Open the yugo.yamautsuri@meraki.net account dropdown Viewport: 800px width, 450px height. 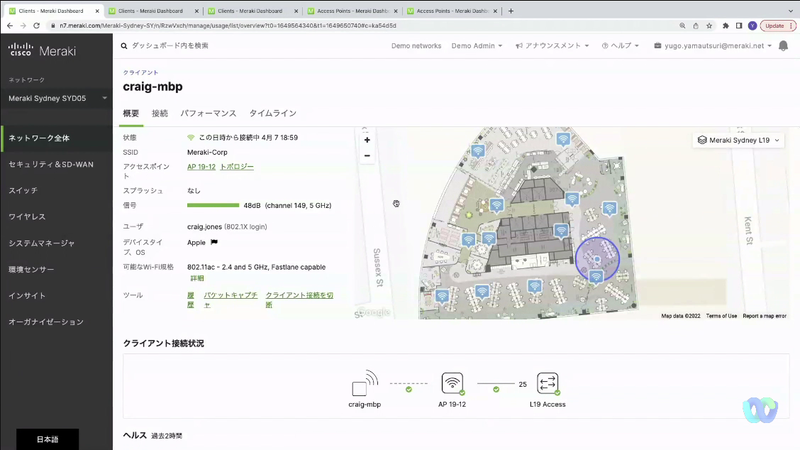[713, 46]
